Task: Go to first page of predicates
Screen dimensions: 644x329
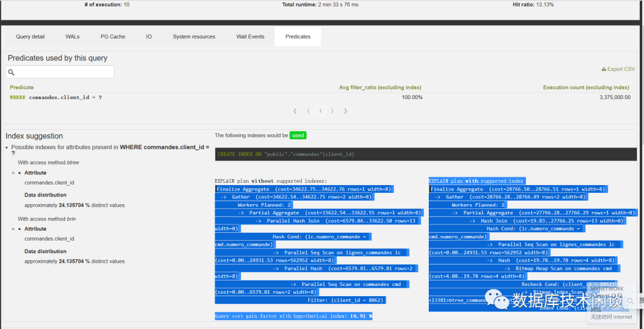Action: pyautogui.click(x=295, y=111)
